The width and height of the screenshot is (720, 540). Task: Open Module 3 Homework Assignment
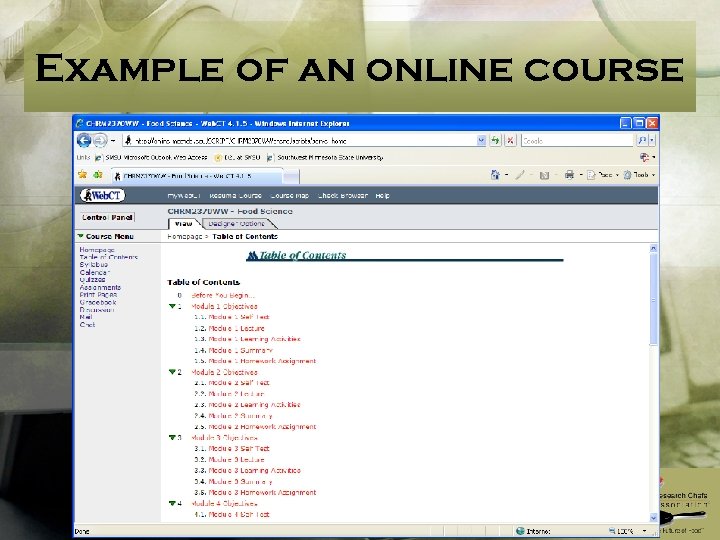coord(262,493)
